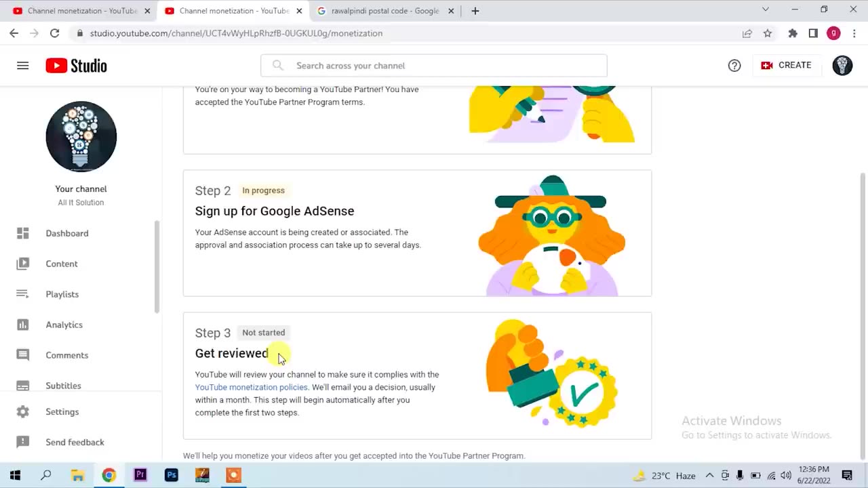This screenshot has width=868, height=488.
Task: Open the Chrome profile avatar
Action: [833, 33]
